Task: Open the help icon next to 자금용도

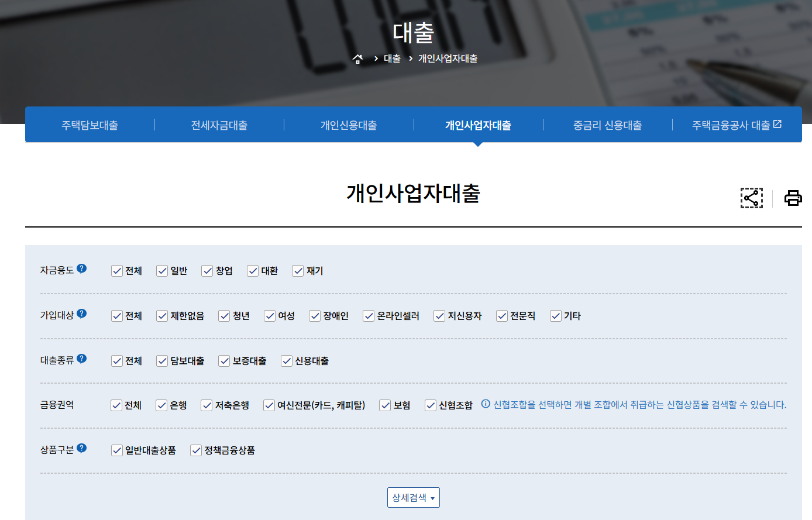Action: (x=82, y=267)
